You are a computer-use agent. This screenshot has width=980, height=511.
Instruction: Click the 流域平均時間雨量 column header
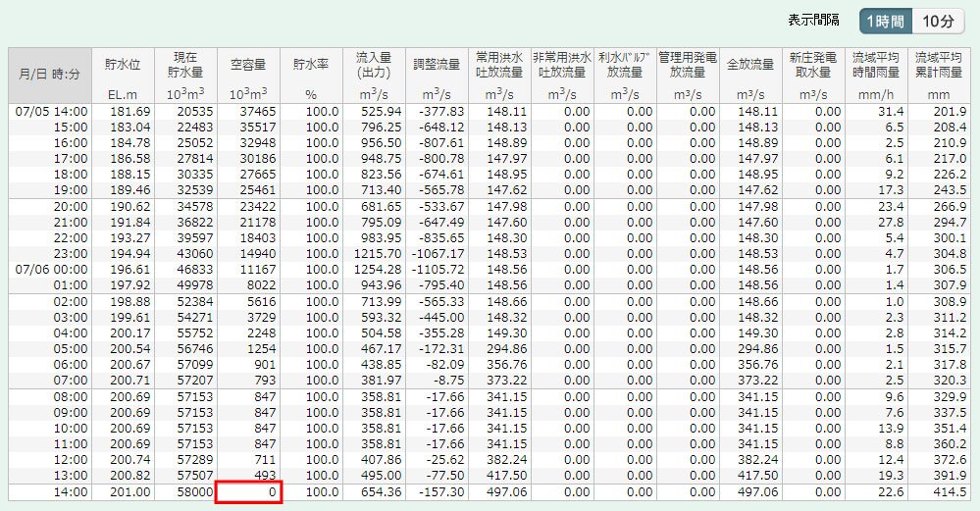click(876, 75)
